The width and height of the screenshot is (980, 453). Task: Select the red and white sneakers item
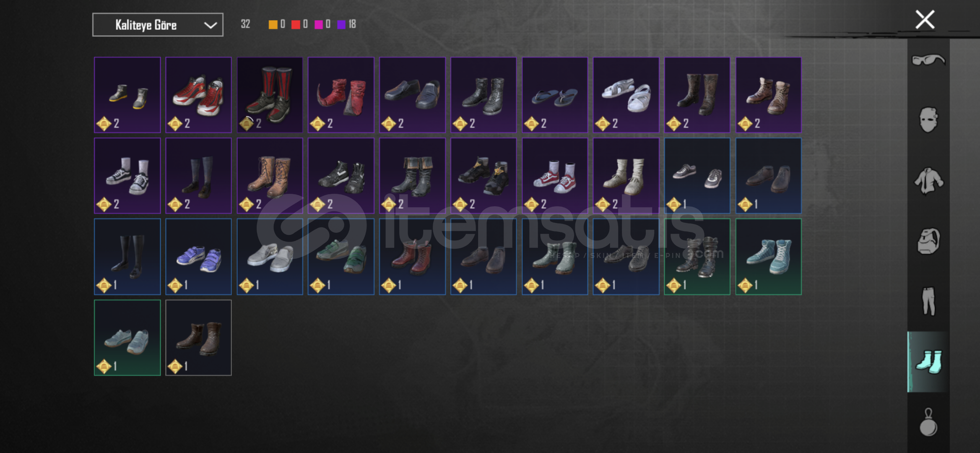(x=198, y=95)
